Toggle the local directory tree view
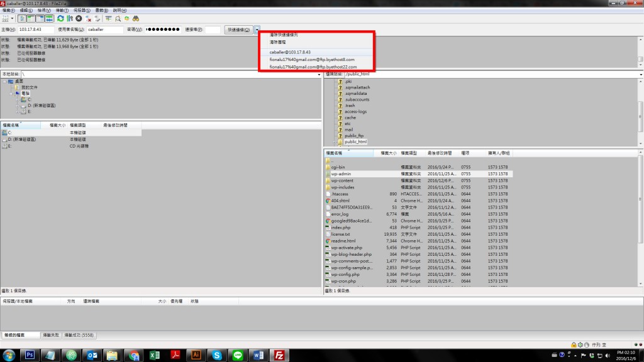 [31, 18]
